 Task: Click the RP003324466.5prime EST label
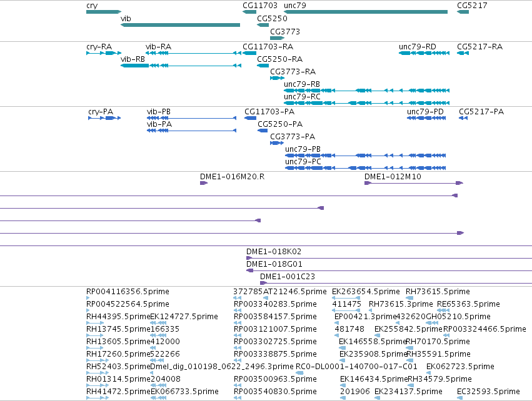[x=484, y=329]
